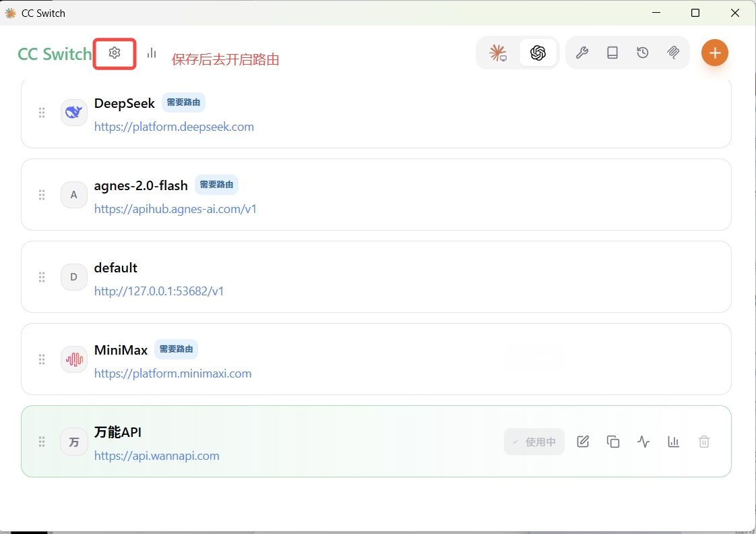Image resolution: width=756 pixels, height=534 pixels.
Task: Click the 使用中 status button
Action: pos(534,442)
